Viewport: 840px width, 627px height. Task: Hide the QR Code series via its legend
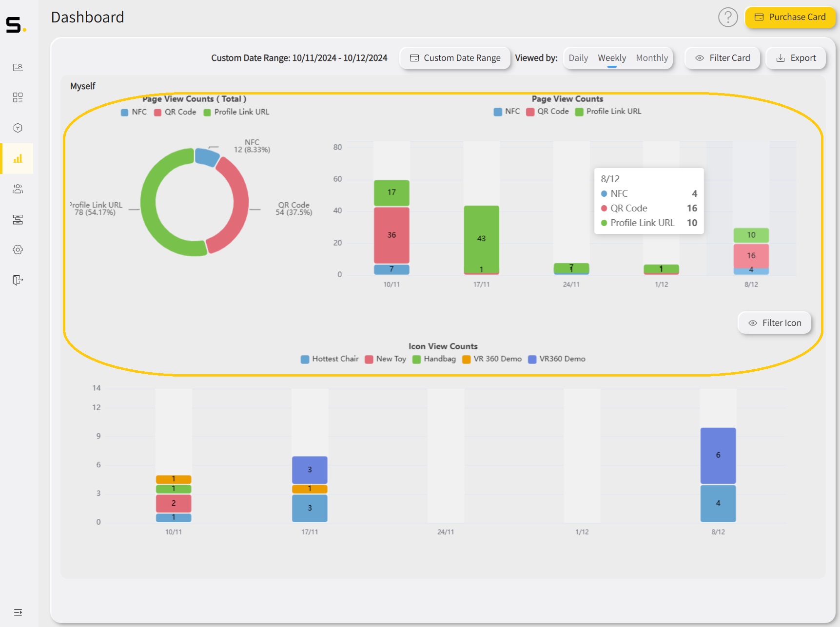click(548, 111)
